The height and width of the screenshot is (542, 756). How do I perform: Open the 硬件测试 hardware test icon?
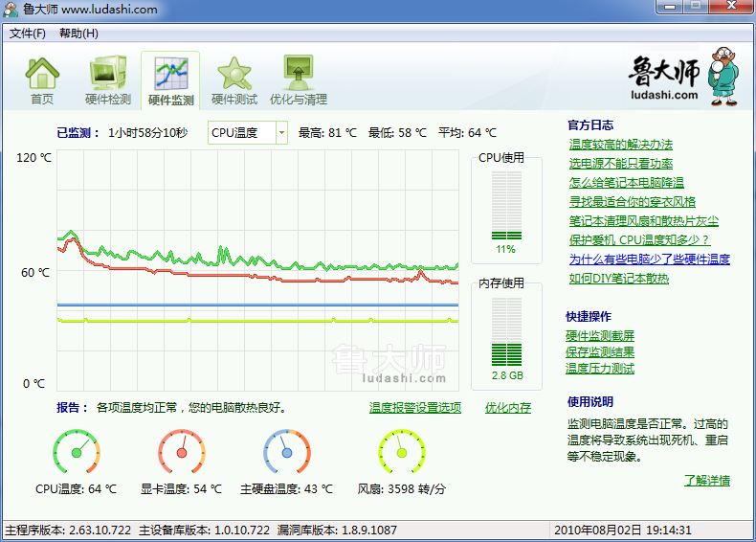233,73
